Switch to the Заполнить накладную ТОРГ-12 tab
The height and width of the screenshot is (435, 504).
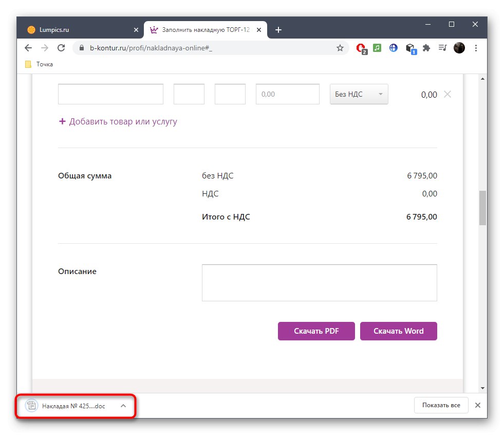[206, 30]
